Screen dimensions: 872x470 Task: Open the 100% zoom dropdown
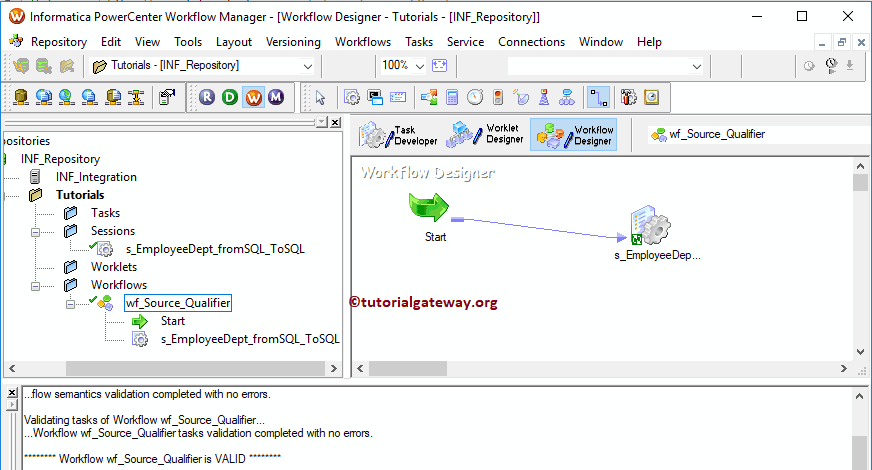click(420, 66)
